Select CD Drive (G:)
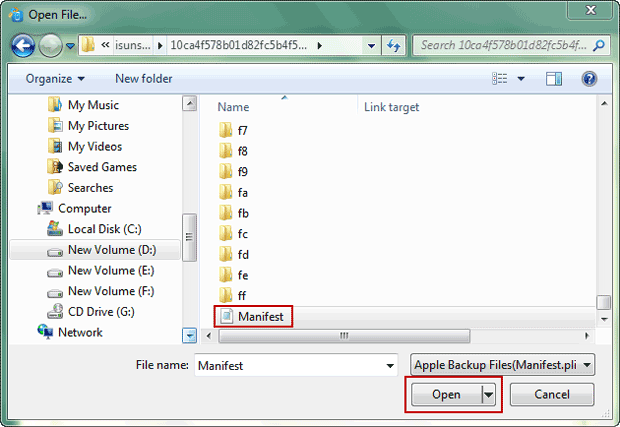Viewport: 620px width, 427px height. coord(101,312)
